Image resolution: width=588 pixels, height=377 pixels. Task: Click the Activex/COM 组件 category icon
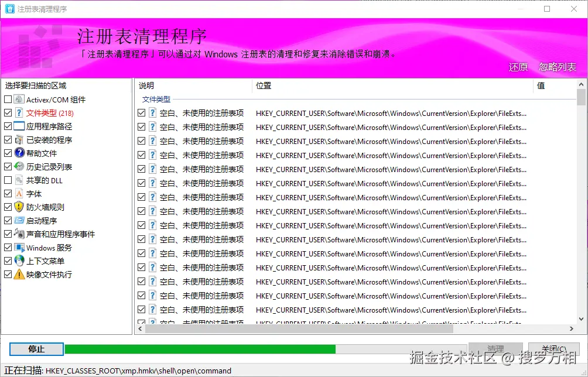click(19, 100)
